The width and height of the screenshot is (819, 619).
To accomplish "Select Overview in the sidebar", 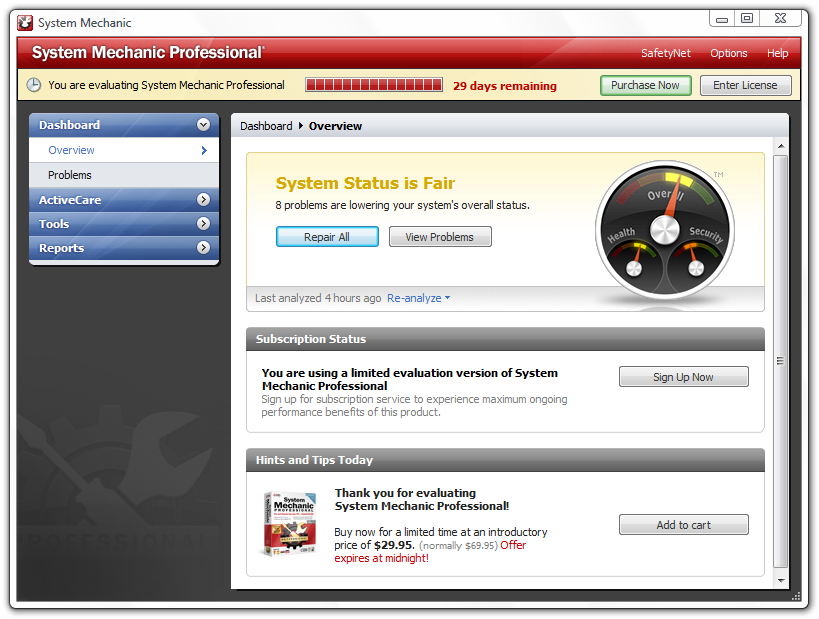I will (124, 150).
